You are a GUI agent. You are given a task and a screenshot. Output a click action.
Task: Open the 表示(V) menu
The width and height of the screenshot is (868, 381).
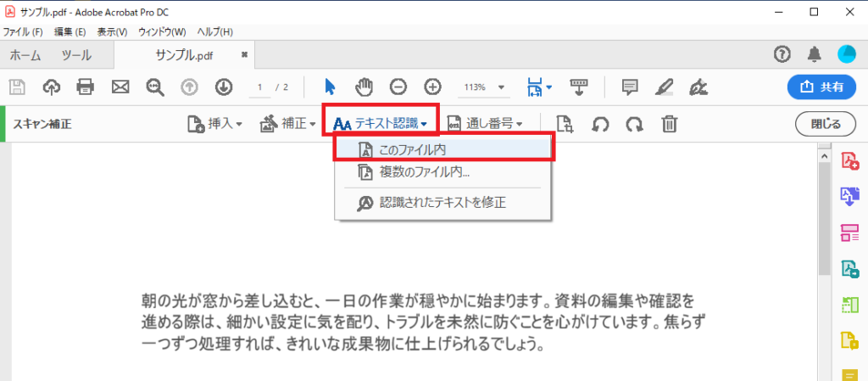(113, 31)
